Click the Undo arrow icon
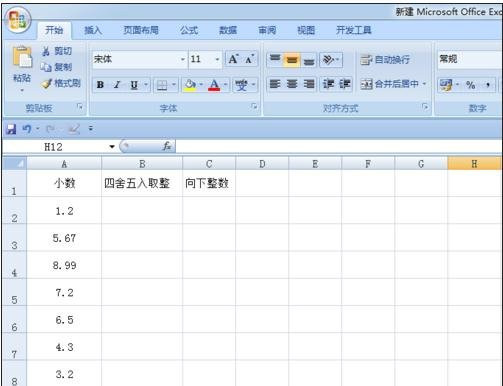This screenshot has height=386, width=503. [x=27, y=129]
